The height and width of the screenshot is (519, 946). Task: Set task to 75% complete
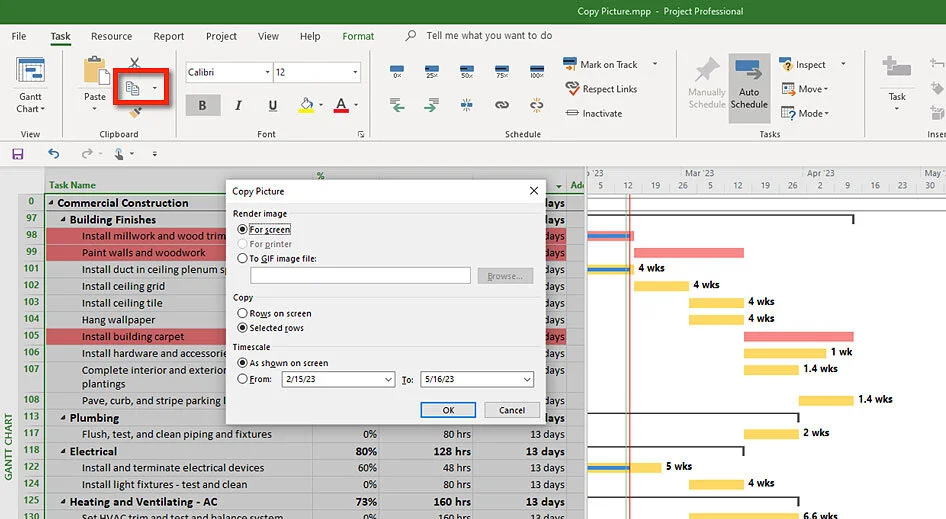click(502, 71)
